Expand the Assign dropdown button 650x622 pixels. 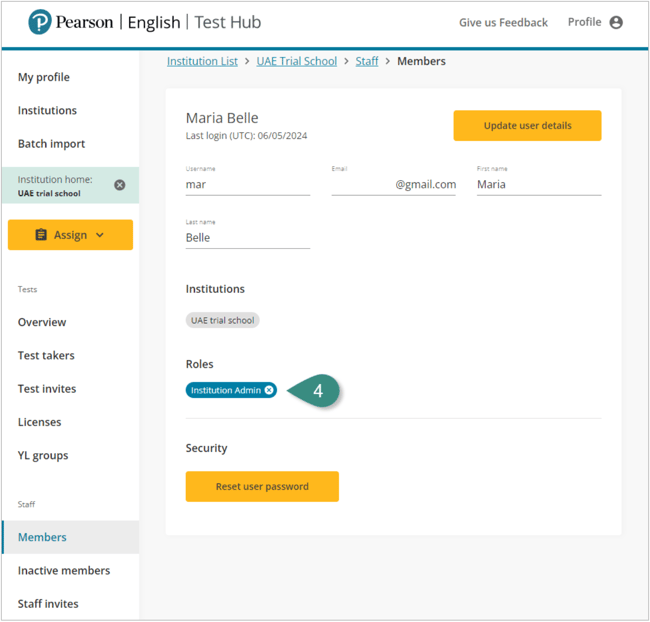[70, 235]
